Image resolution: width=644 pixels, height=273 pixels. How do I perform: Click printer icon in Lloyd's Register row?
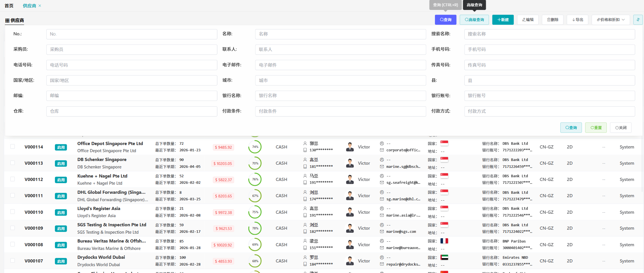pyautogui.click(x=382, y=209)
